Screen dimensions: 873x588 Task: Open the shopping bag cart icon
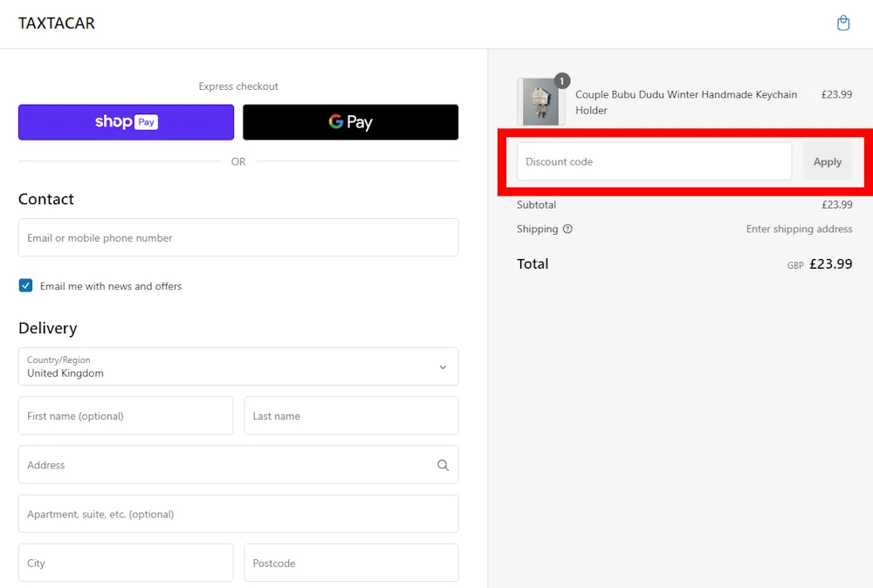click(x=843, y=24)
